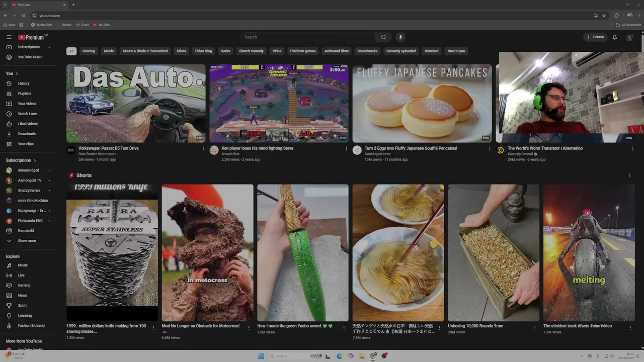Play Das Auto Volkswagen thumbnail

point(136,104)
